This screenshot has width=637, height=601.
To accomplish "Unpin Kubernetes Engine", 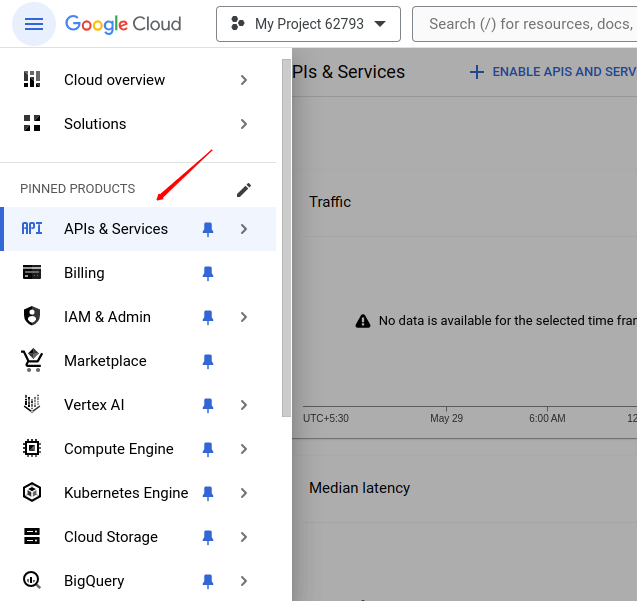I will tap(208, 493).
